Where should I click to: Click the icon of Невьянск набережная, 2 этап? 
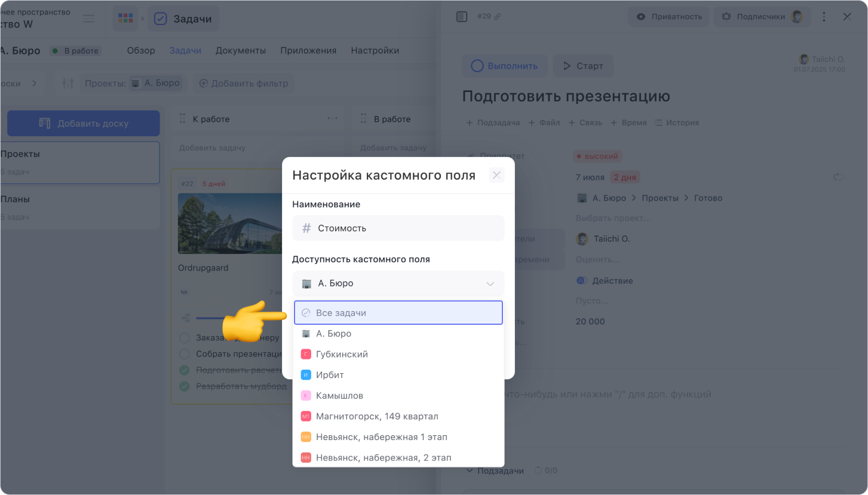point(306,457)
